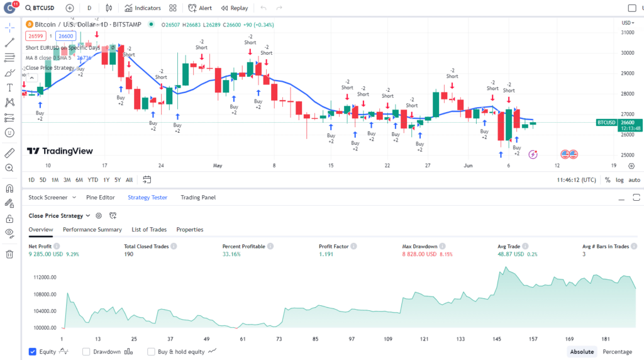
Task: Select the text annotation tool
Action: [x=10, y=87]
